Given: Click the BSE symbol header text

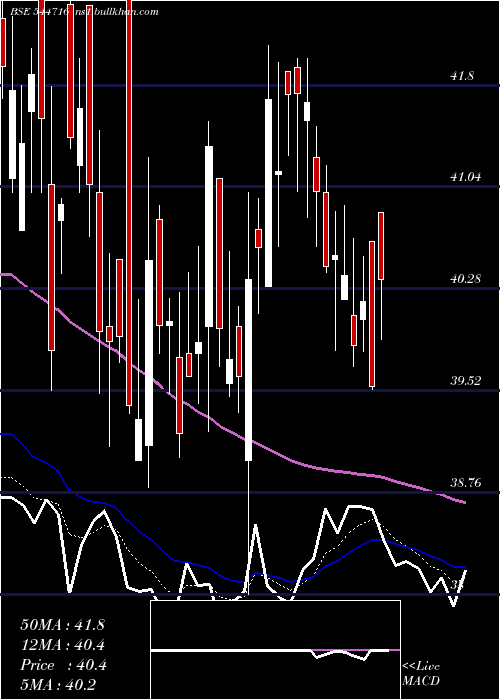Looking at the screenshot, I should [84, 11].
